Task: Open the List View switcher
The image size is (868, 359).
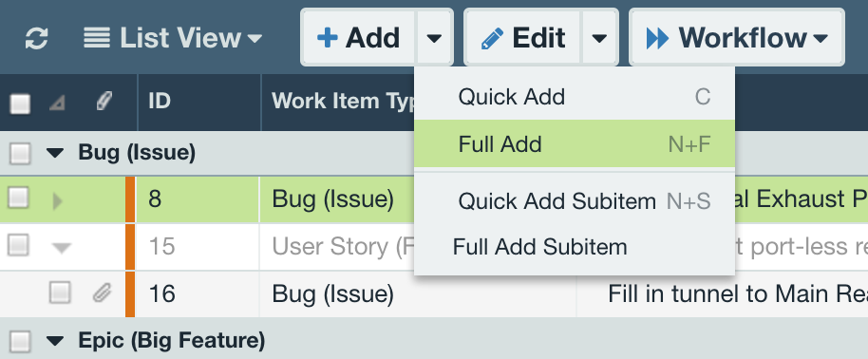Action: pyautogui.click(x=173, y=38)
